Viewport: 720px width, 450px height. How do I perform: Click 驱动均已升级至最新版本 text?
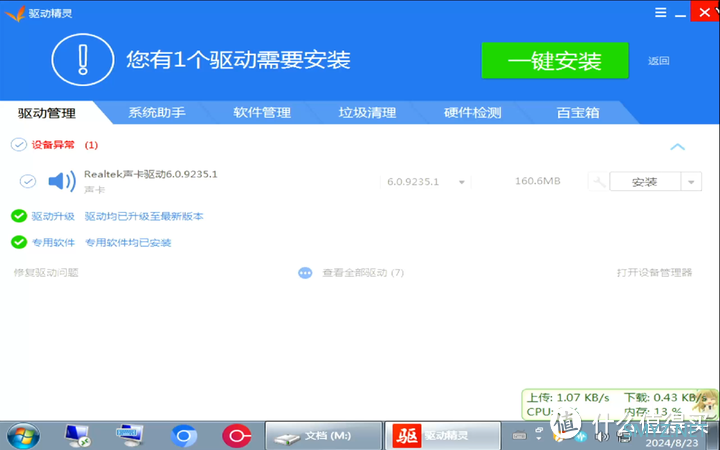[144, 216]
